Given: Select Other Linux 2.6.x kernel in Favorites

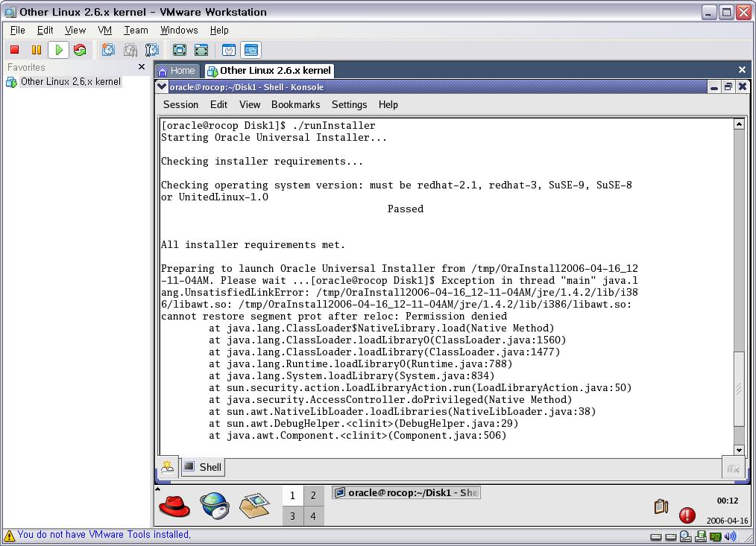Looking at the screenshot, I should [63, 82].
